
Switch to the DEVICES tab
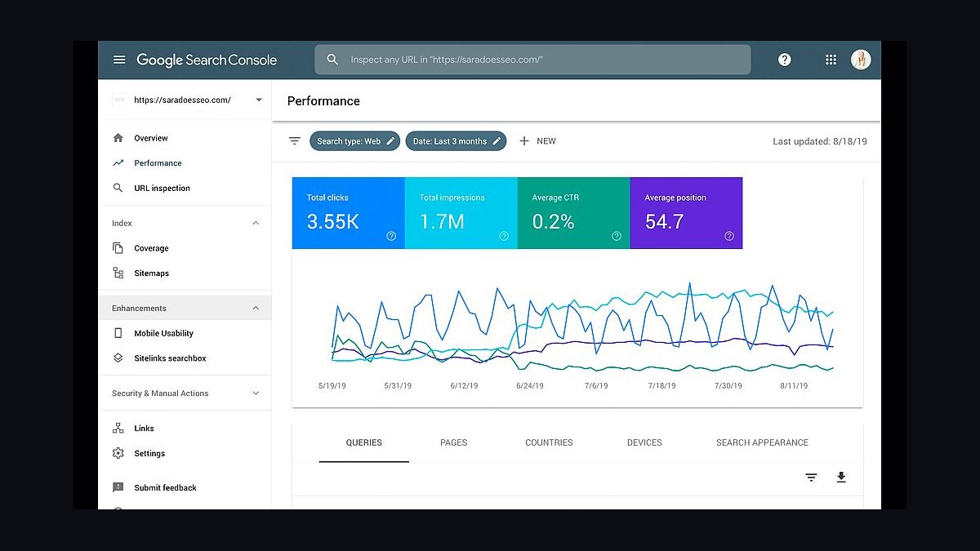(644, 442)
